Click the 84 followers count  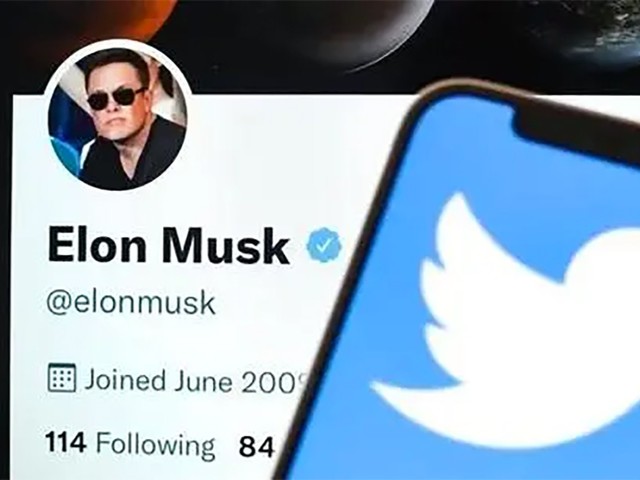pos(256,447)
